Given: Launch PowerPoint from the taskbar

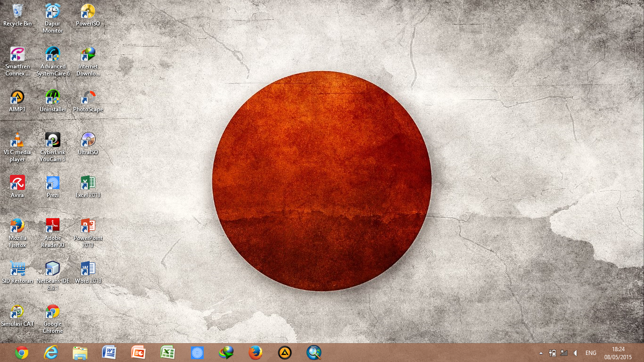Looking at the screenshot, I should click(139, 353).
